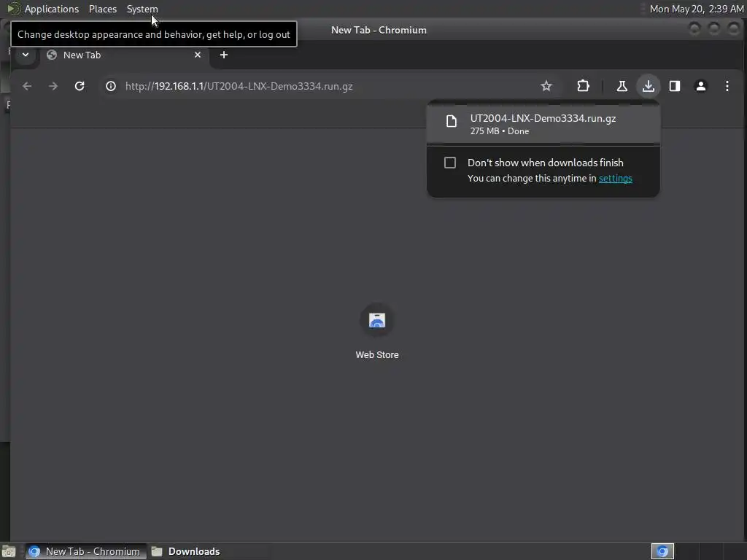The width and height of the screenshot is (747, 560).
Task: Reload the current page
Action: (x=80, y=86)
